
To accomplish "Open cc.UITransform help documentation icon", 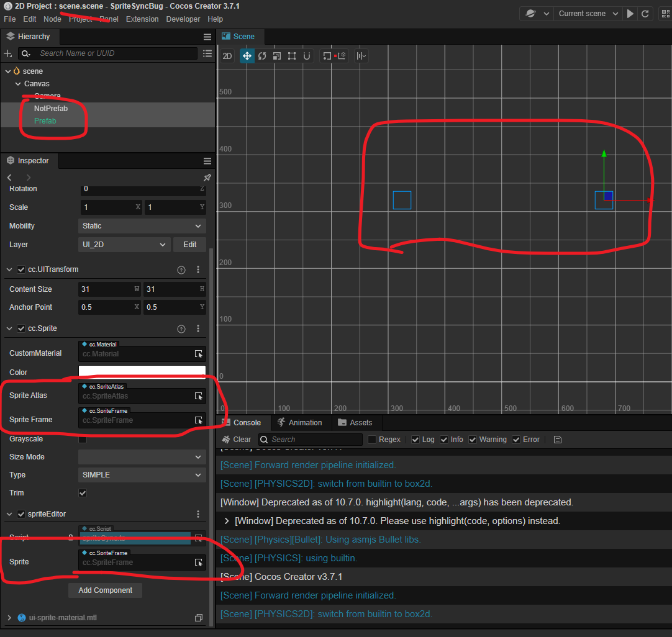I will (x=181, y=270).
